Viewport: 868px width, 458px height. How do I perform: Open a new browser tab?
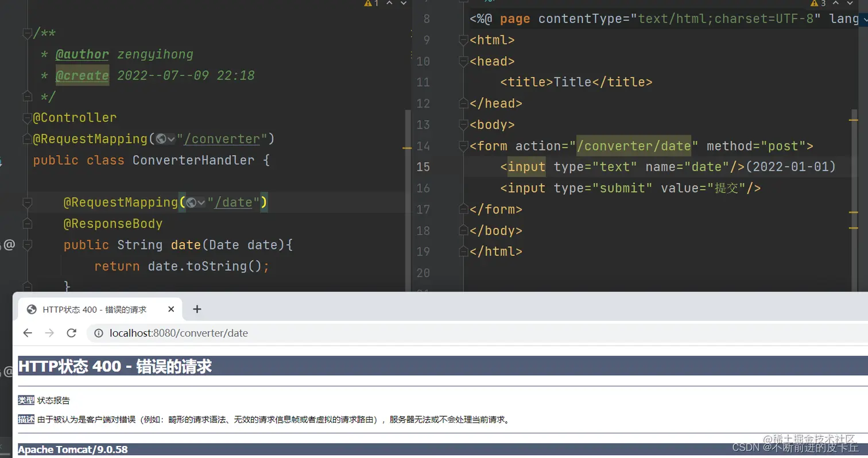coord(197,309)
